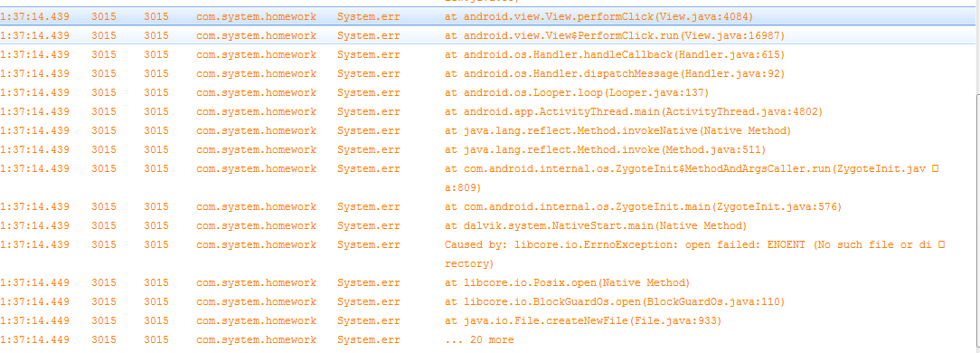Click the vertical scrollbar thumb
The image size is (980, 353).
[977, 220]
